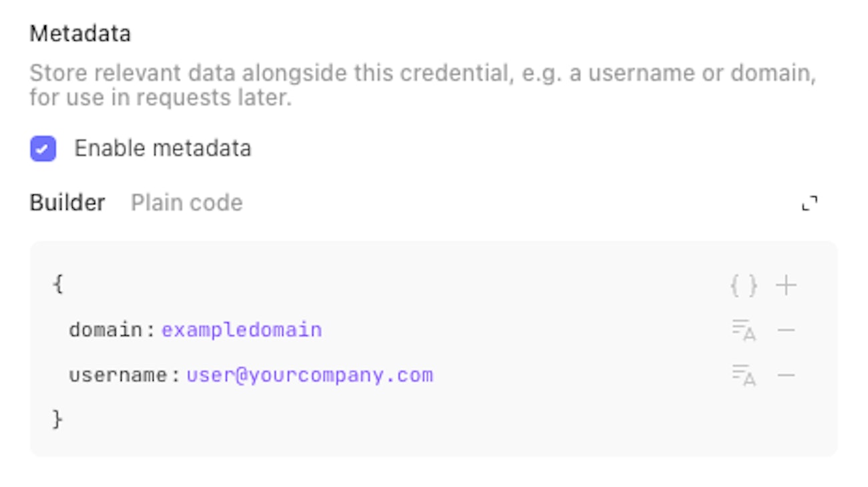Remove the domain field row
The width and height of the screenshot is (868, 487).
(x=787, y=330)
